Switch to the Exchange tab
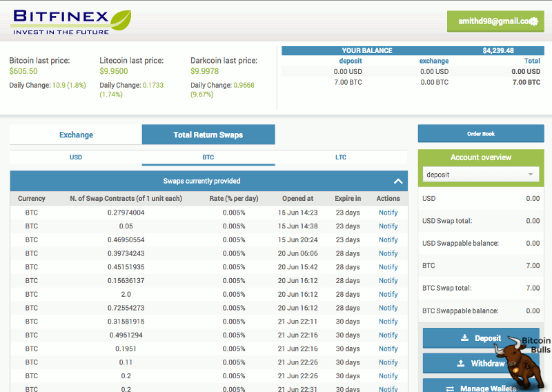This screenshot has height=392, width=552. (76, 135)
